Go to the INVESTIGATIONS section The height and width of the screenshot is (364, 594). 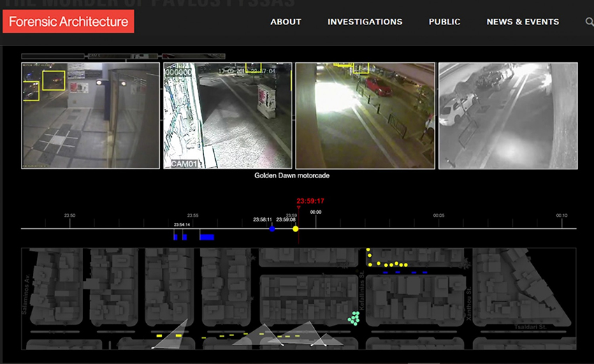[x=365, y=22]
